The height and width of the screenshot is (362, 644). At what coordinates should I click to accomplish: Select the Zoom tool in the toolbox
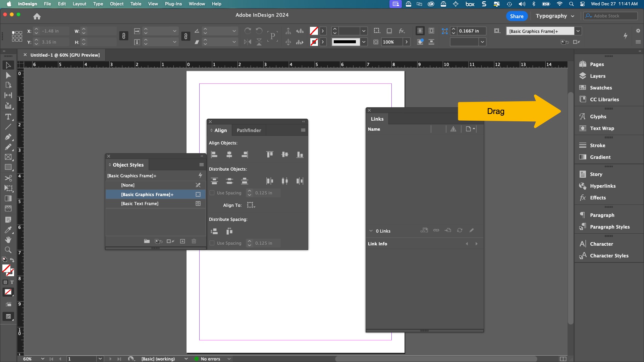point(8,250)
